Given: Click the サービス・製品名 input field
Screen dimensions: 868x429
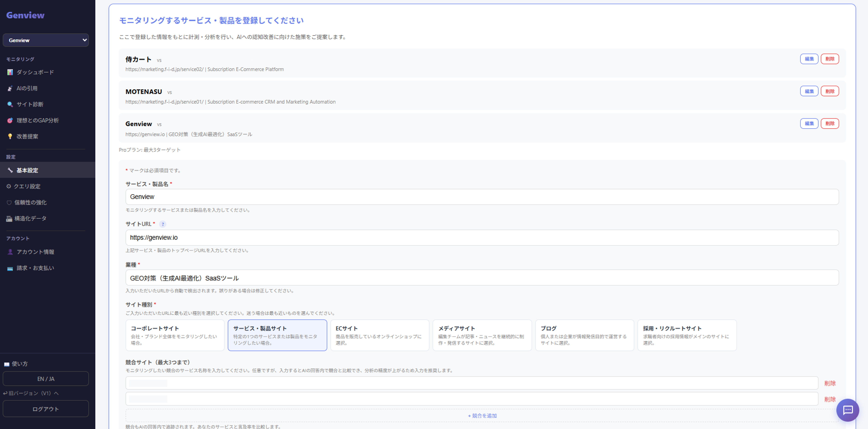Looking at the screenshot, I should [x=482, y=197].
